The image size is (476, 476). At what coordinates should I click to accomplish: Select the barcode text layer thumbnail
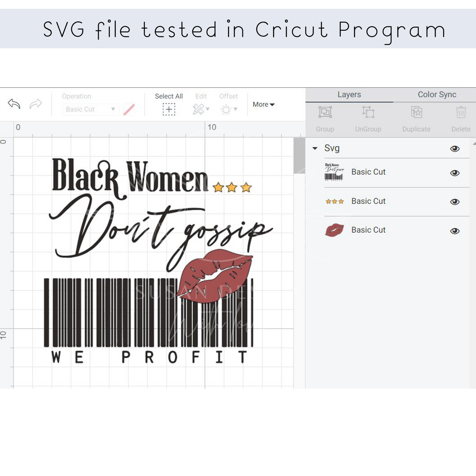click(x=334, y=172)
